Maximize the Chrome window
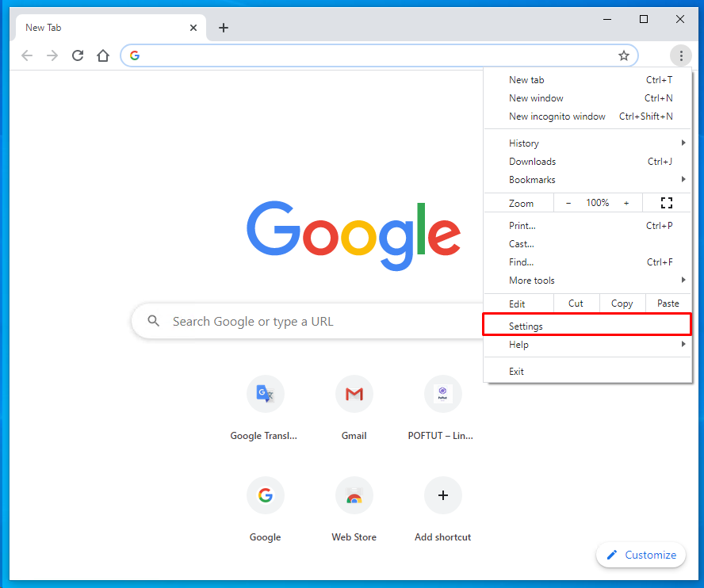This screenshot has width=704, height=588. 644,19
